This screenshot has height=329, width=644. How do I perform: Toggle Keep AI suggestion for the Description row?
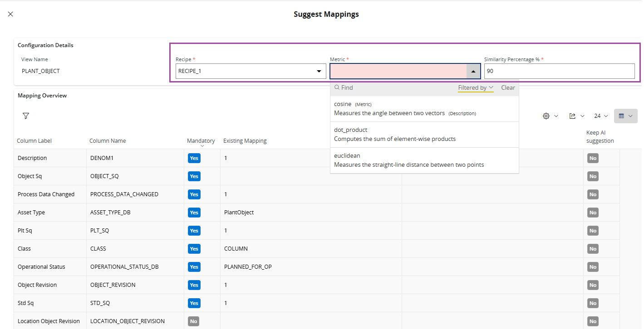pyautogui.click(x=593, y=158)
